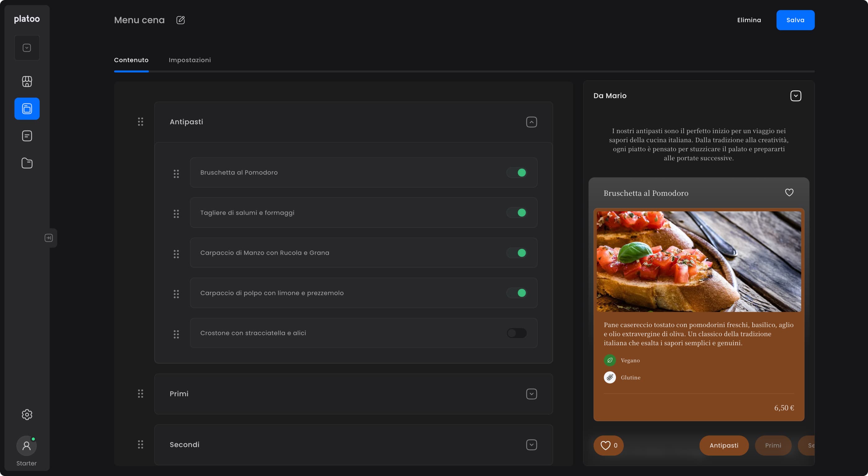This screenshot has height=476, width=868.
Task: Click the heart icon on Bruschetta al Pomodoro card
Action: tap(790, 192)
